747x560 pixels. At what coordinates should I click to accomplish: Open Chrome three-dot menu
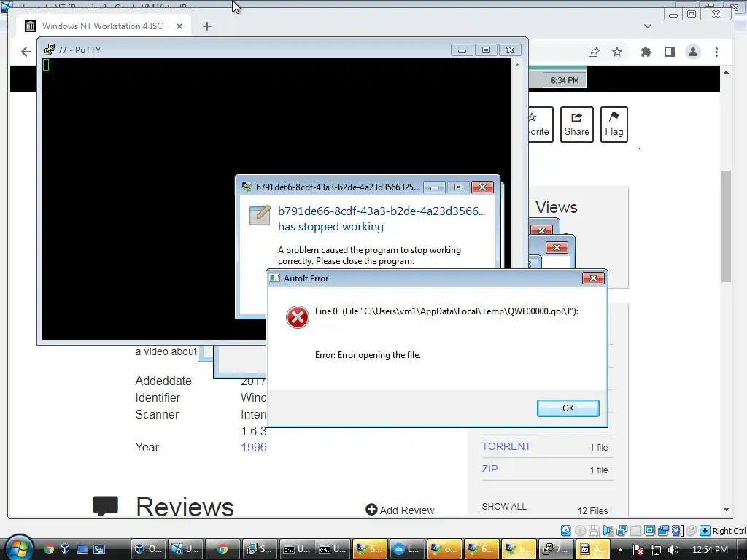(716, 52)
